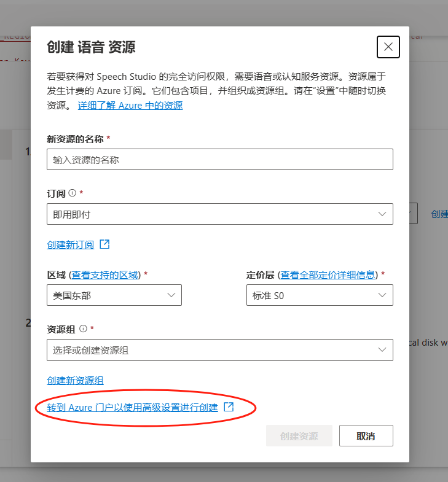Click the 创建资源 button
Viewport: 448px width, 482px height.
pos(299,436)
